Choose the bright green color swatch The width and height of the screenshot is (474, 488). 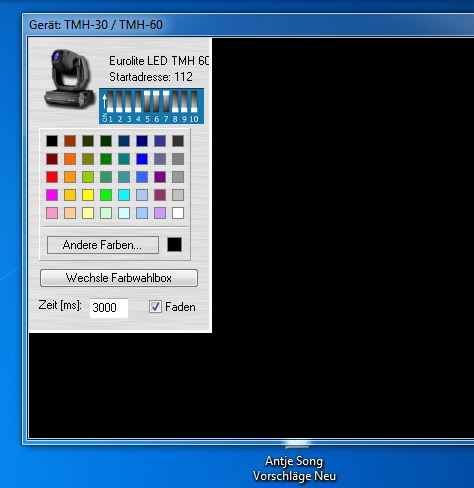[106, 195]
